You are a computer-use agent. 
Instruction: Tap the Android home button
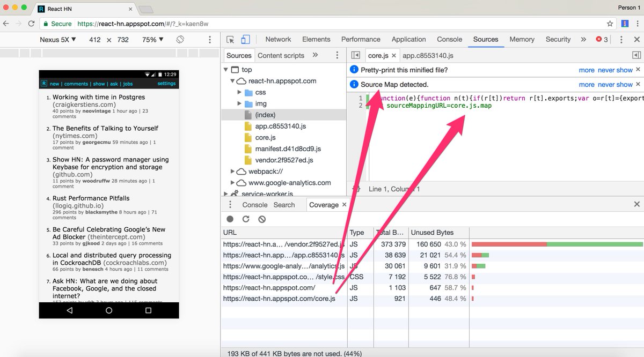point(109,310)
